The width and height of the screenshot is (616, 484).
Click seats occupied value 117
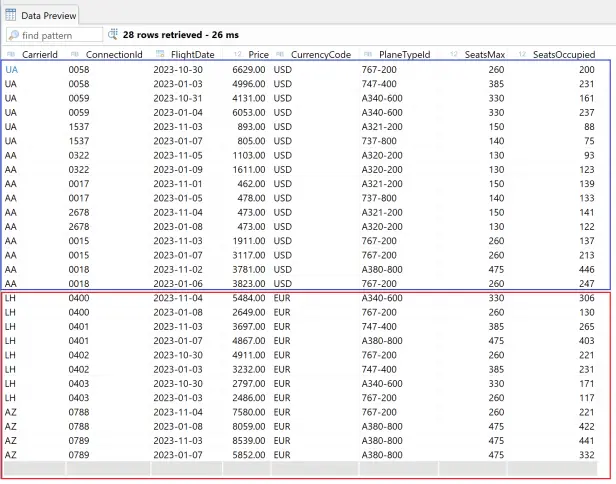[x=587, y=398]
